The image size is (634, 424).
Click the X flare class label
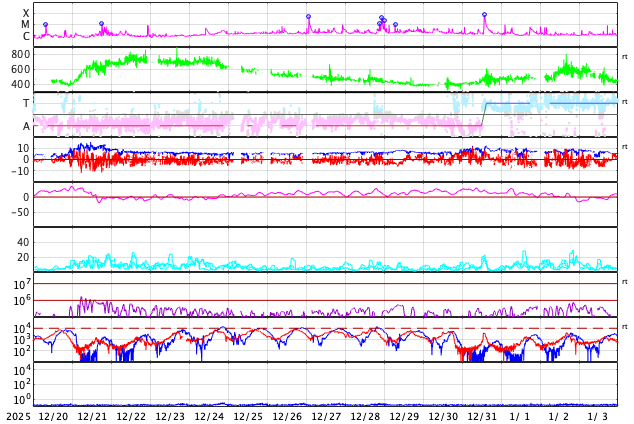coord(26,13)
